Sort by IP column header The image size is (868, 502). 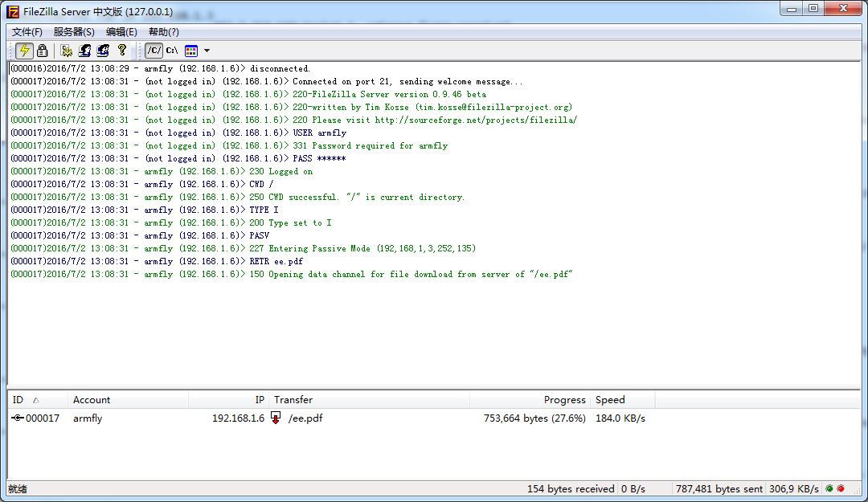(x=228, y=400)
